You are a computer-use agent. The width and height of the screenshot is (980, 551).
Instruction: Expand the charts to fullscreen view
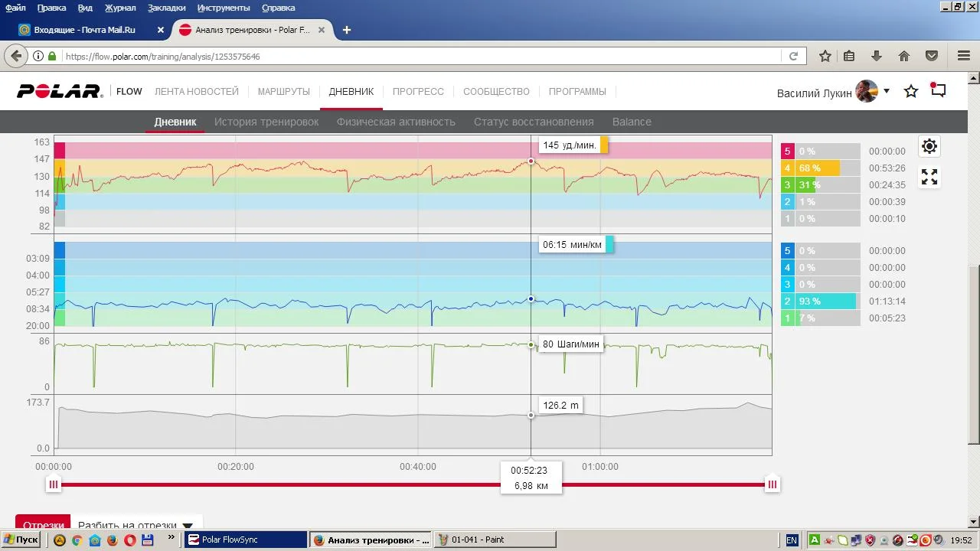[x=929, y=177]
